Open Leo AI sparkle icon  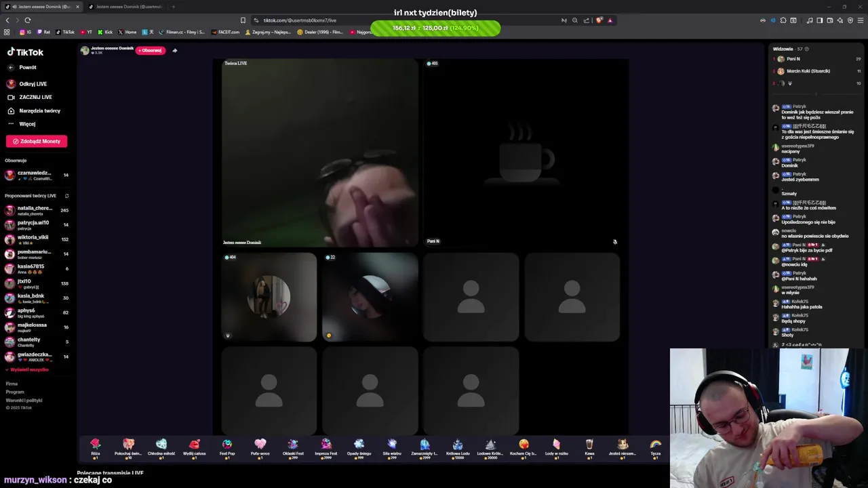[x=840, y=20]
